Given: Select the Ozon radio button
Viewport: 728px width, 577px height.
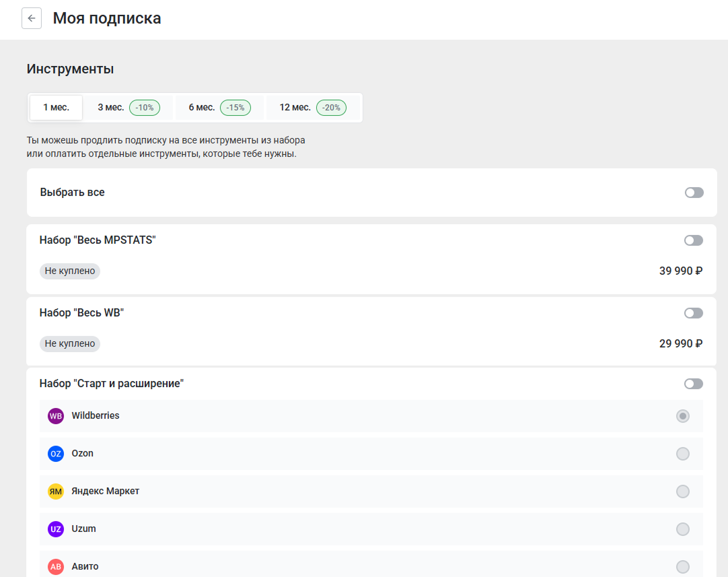Looking at the screenshot, I should (x=682, y=453).
